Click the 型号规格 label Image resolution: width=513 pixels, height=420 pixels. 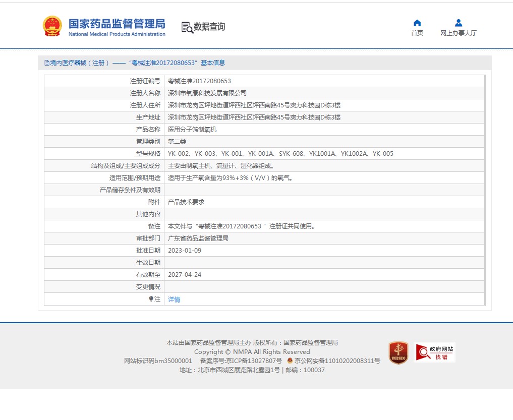148,154
